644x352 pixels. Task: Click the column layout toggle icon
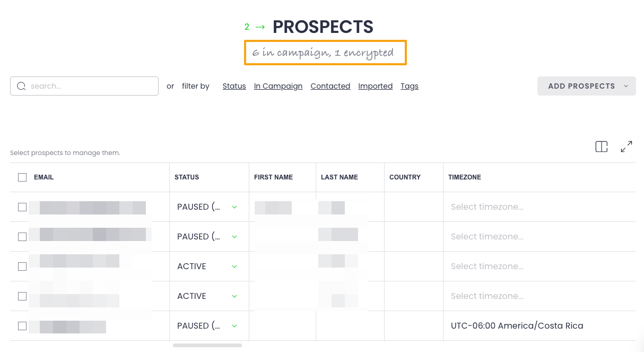click(x=601, y=147)
